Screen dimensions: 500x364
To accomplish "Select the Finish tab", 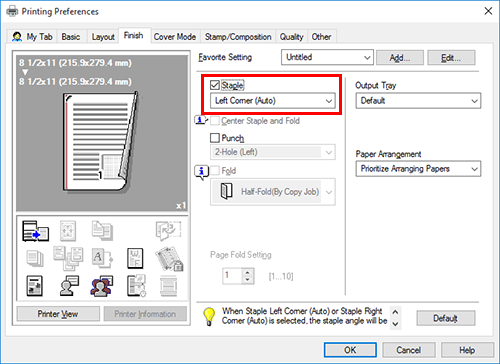I will click(134, 36).
